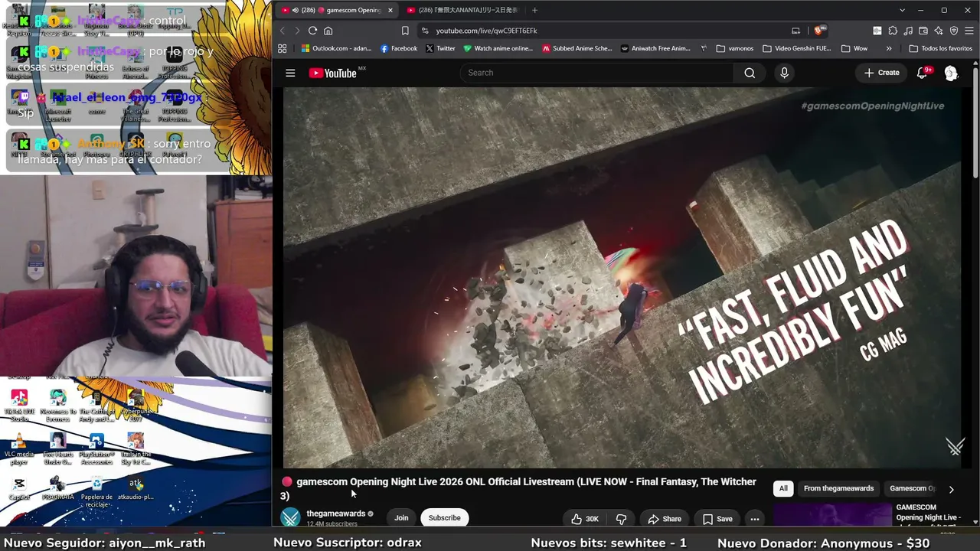Open Brave Shields lion icon

coord(818,31)
